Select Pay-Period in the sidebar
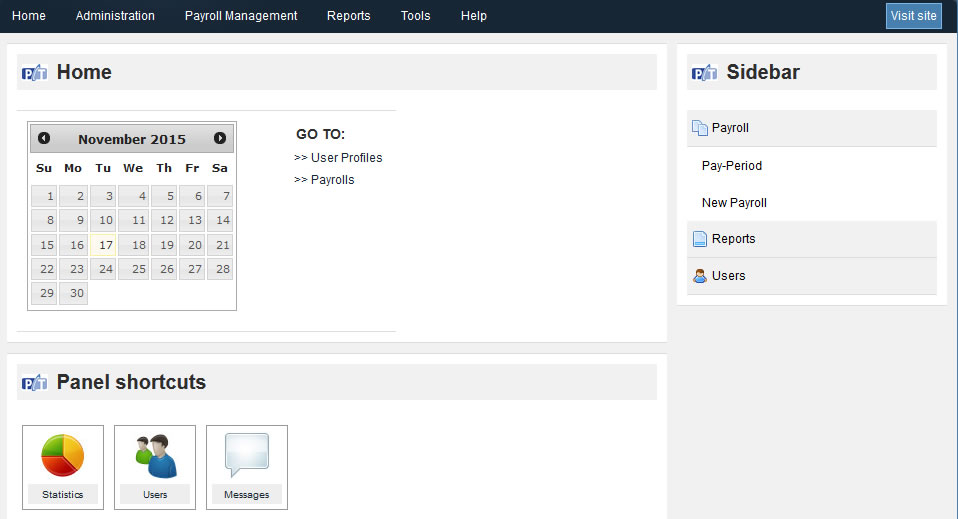 732,166
